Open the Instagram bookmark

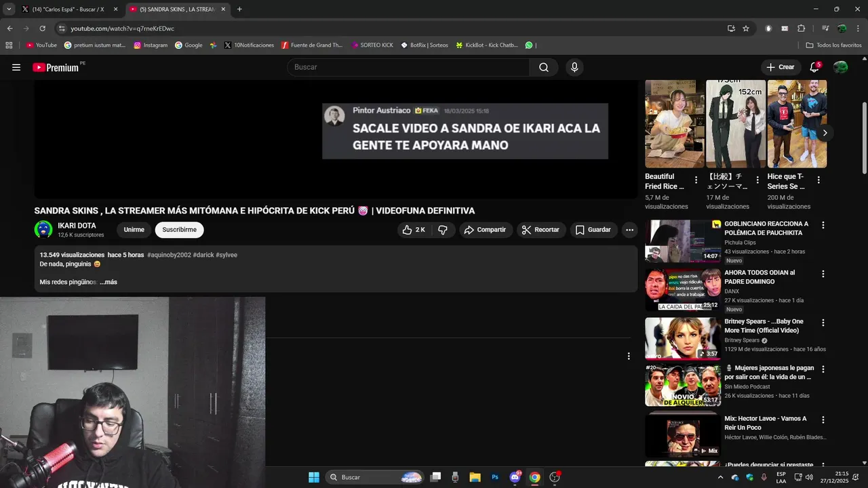pyautogui.click(x=151, y=45)
